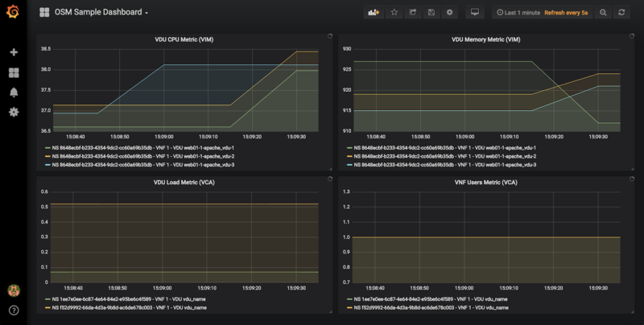Open the Help question mark icon
This screenshot has height=325, width=644.
[14, 310]
